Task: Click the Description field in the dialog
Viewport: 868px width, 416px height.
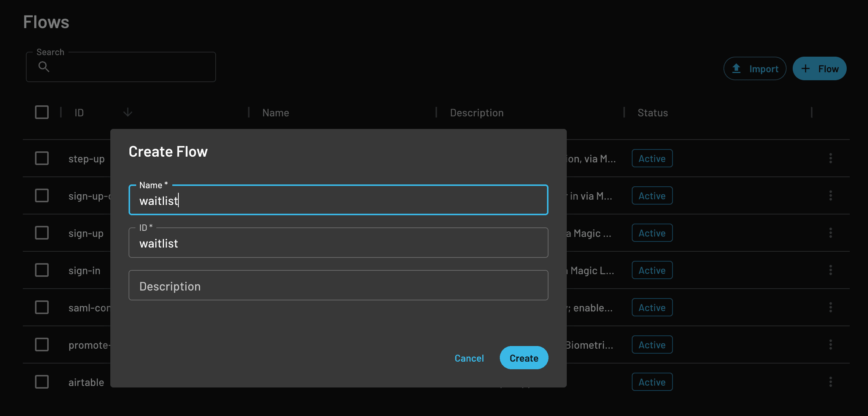Action: pyautogui.click(x=338, y=285)
